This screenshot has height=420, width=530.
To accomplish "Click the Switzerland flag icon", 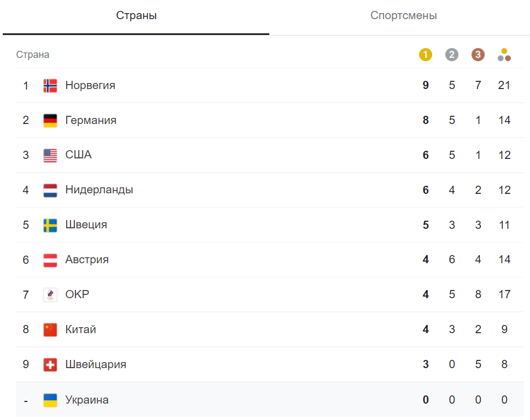I will pyautogui.click(x=50, y=365).
